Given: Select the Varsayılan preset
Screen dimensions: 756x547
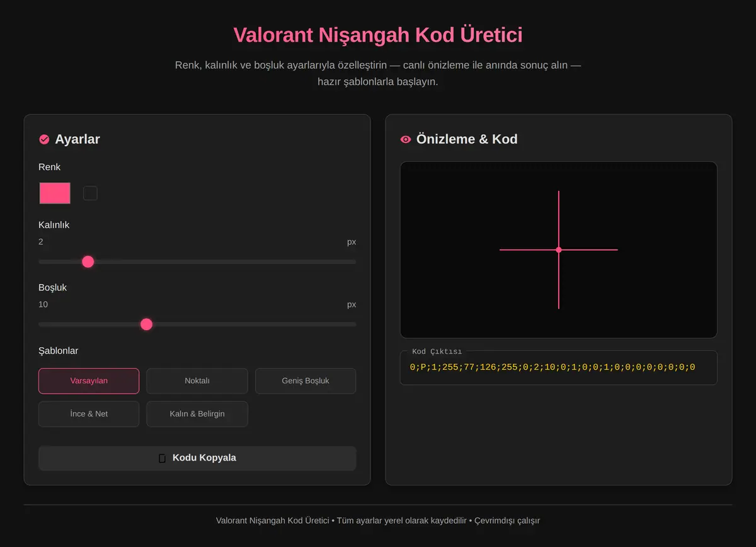Looking at the screenshot, I should point(89,381).
